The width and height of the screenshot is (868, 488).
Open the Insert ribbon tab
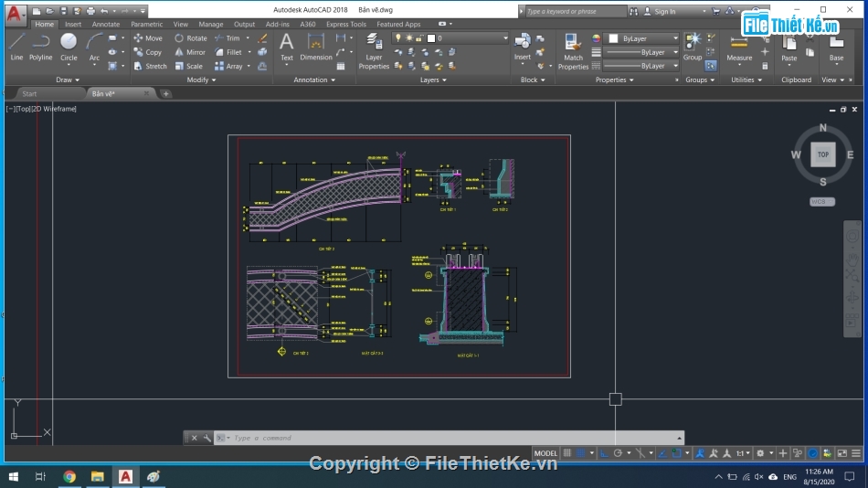point(72,25)
